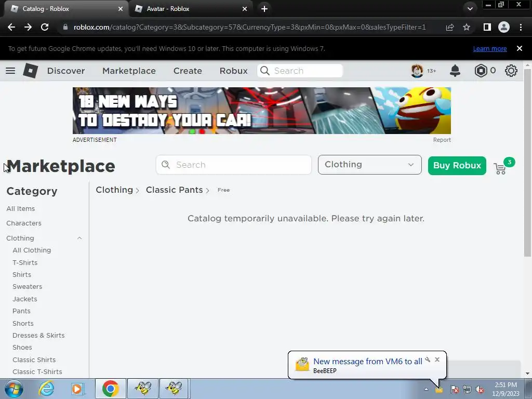Open the Robux nav item
The height and width of the screenshot is (399, 532).
[x=233, y=71]
